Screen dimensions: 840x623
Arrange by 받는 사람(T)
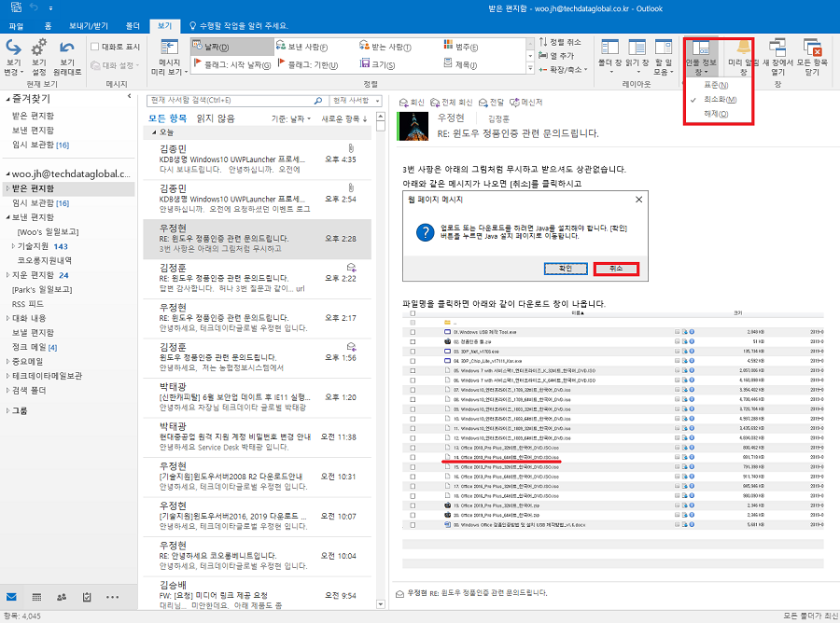coord(385,48)
